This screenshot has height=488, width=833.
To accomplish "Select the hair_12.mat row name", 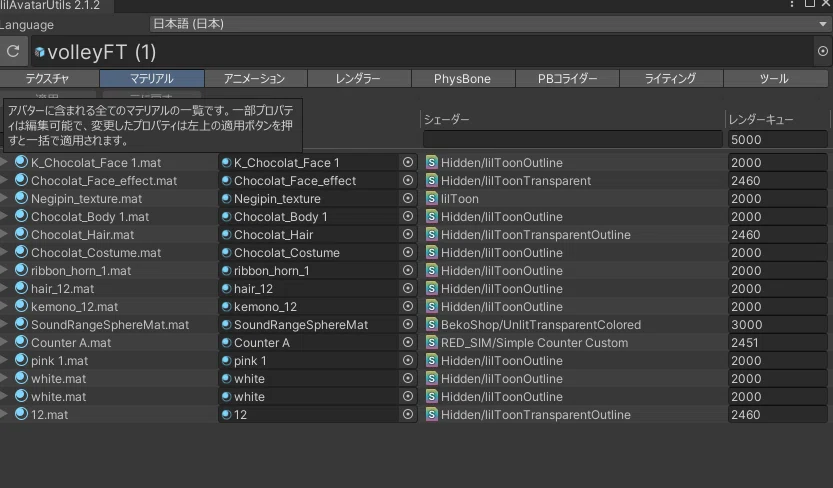I will click(x=62, y=289).
